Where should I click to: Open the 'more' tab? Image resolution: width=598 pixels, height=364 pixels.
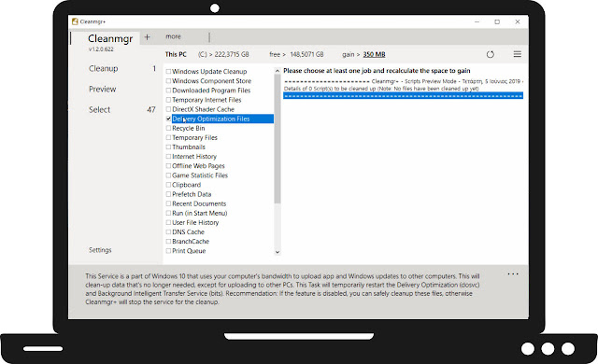(173, 36)
